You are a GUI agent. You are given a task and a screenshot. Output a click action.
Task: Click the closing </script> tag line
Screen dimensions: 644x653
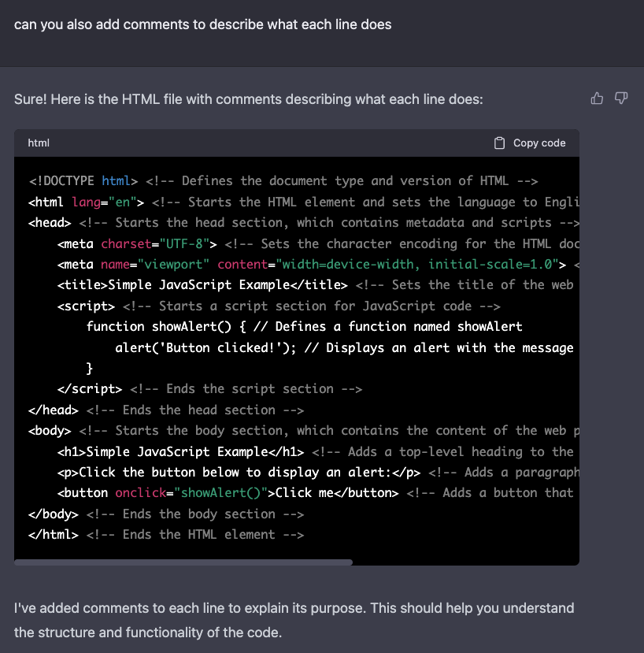click(x=209, y=389)
